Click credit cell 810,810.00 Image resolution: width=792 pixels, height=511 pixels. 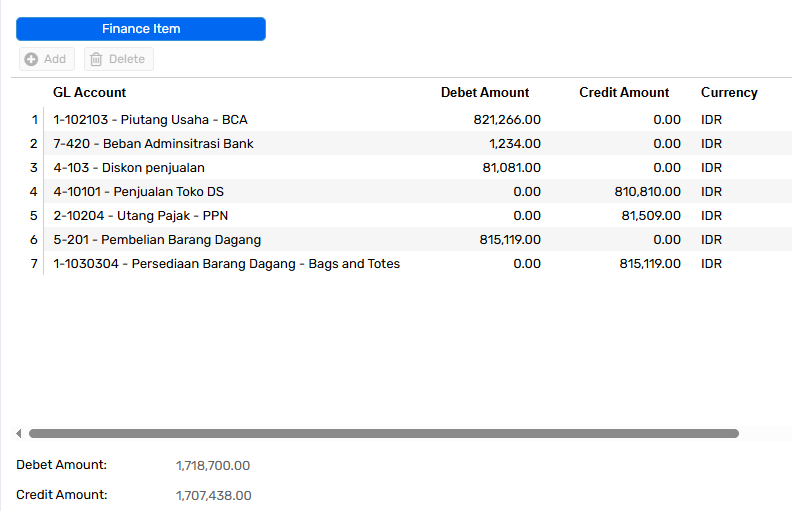pyautogui.click(x=647, y=191)
